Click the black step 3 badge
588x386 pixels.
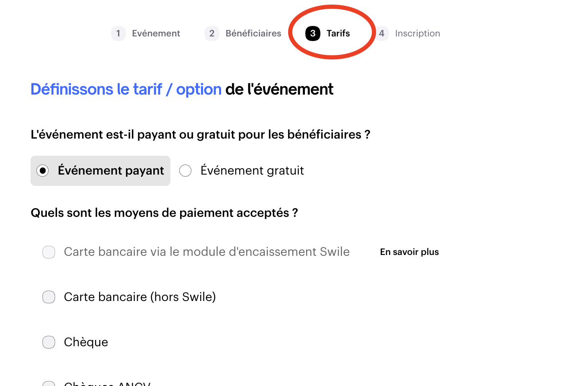313,33
